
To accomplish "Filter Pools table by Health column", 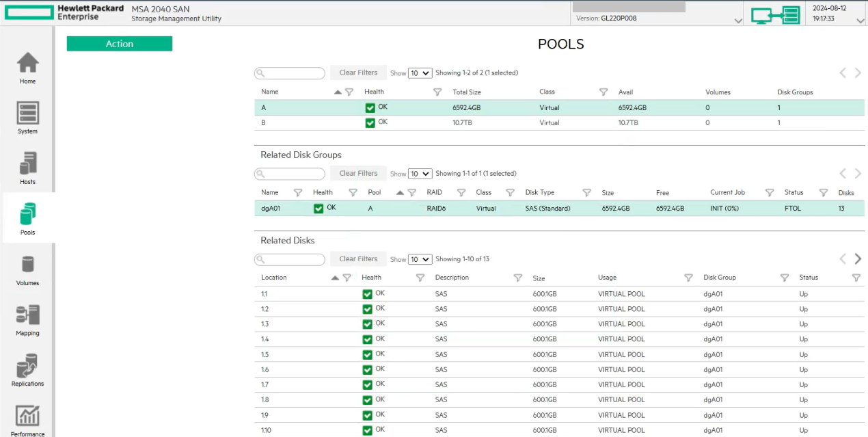I will 437,92.
